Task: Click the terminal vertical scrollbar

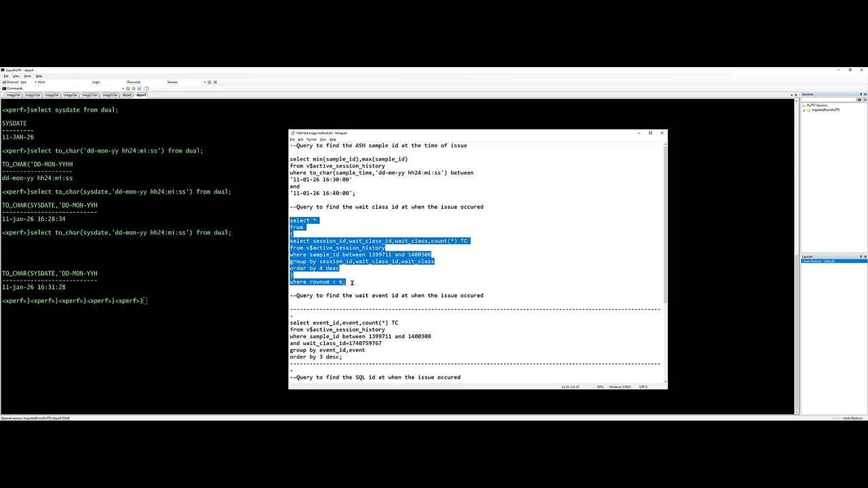Action: (x=796, y=256)
